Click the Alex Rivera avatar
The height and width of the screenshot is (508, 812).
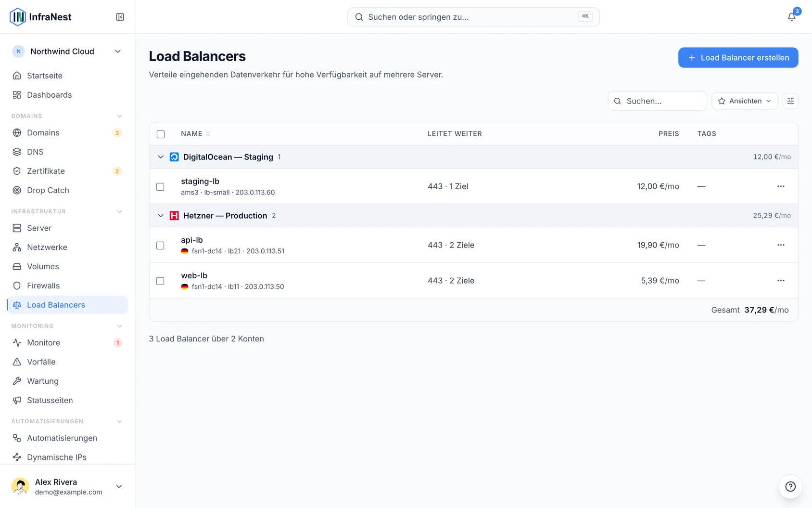[x=20, y=486]
